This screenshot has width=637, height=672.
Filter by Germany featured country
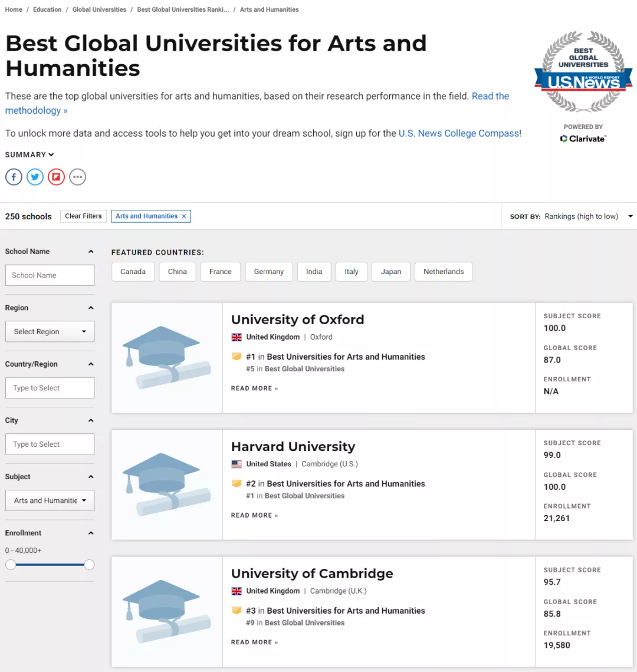point(269,272)
